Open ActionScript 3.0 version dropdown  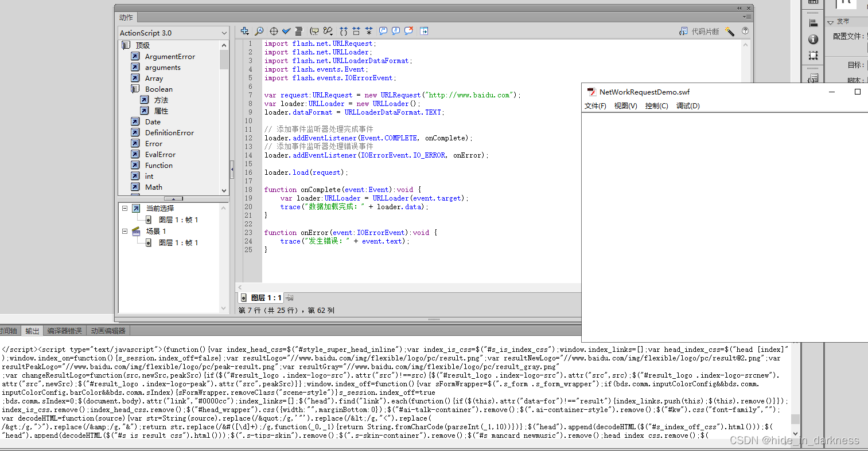[174, 33]
